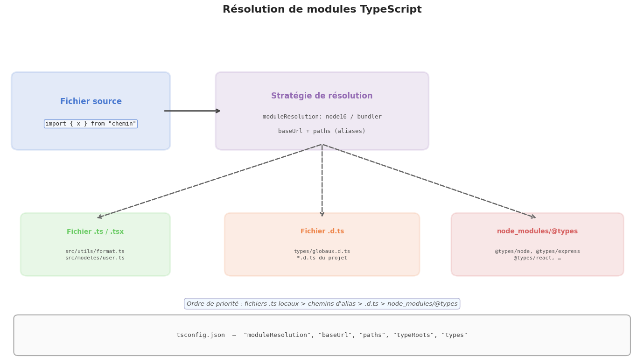The width and height of the screenshot is (644, 364).
Task: Click the "@types/node, @types/express" line
Action: pyautogui.click(x=537, y=252)
